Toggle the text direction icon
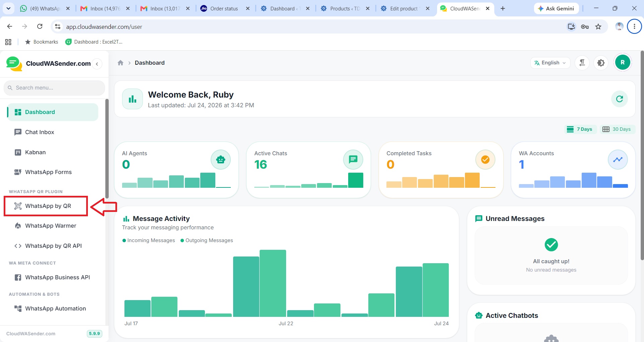Screen dimensions: 644x342 click(582, 63)
